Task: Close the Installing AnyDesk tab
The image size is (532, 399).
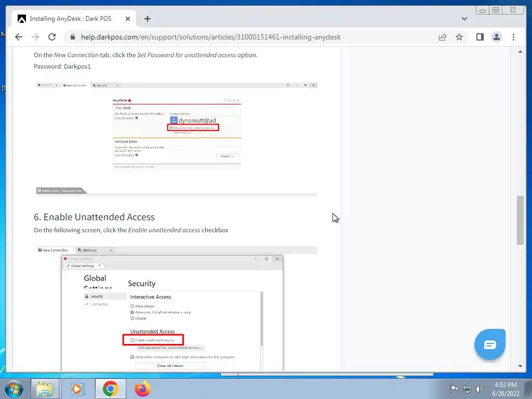Action: [x=128, y=19]
